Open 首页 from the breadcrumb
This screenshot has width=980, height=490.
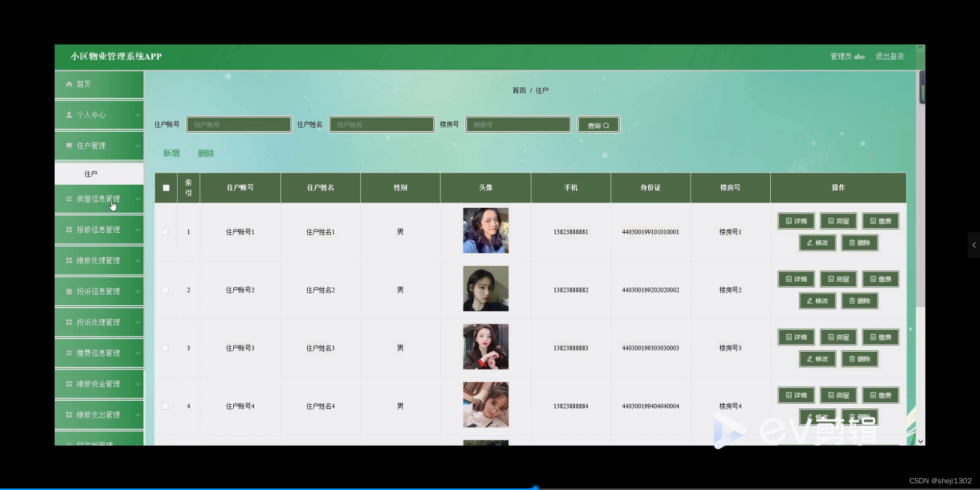tap(519, 90)
